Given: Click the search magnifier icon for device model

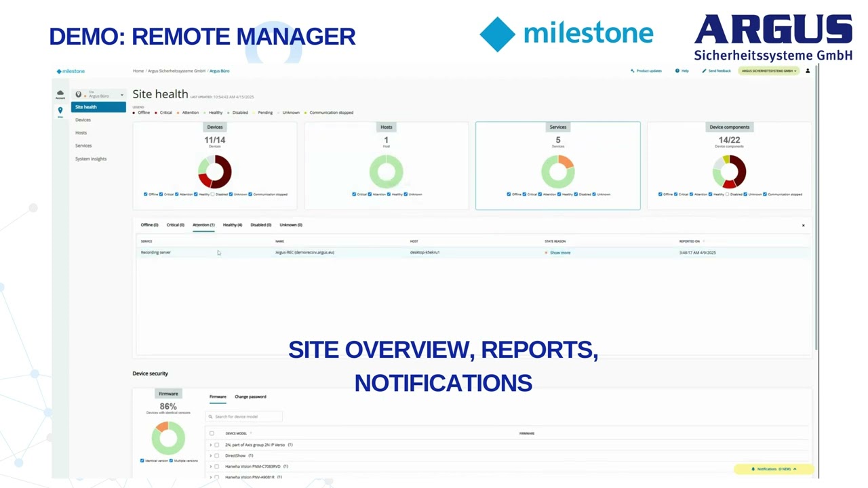Looking at the screenshot, I should [211, 416].
